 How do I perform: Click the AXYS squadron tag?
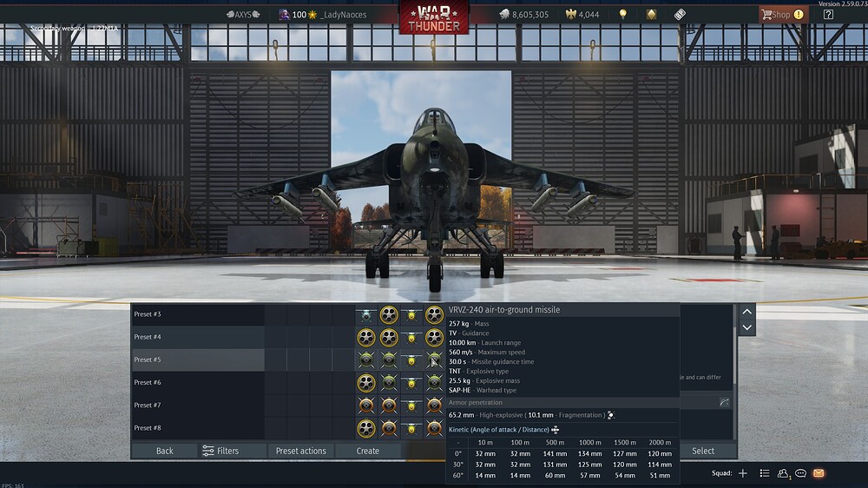(243, 15)
